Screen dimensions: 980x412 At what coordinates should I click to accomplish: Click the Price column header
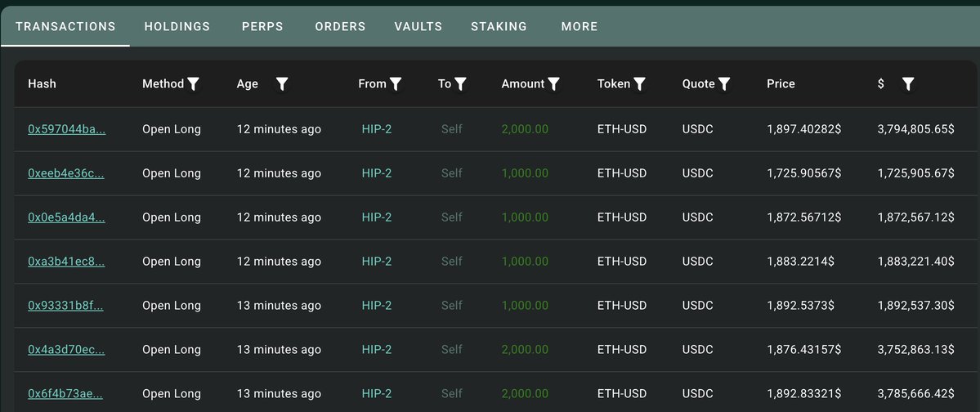[x=781, y=83]
